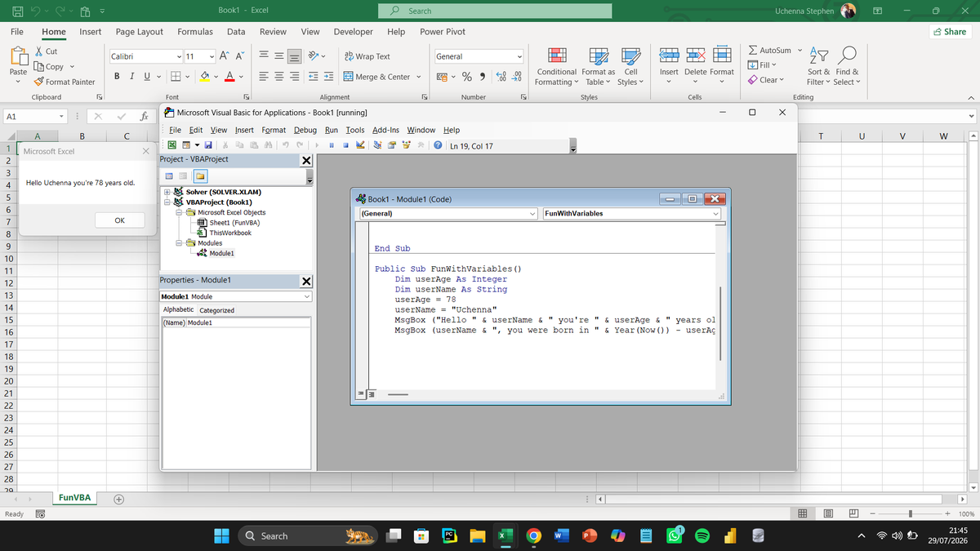Open the General number format dropdown
The width and height of the screenshot is (980, 551).
pyautogui.click(x=519, y=56)
